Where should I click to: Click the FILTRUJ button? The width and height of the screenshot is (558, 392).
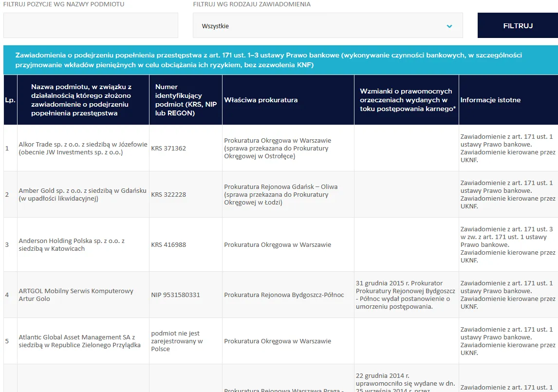[518, 25]
